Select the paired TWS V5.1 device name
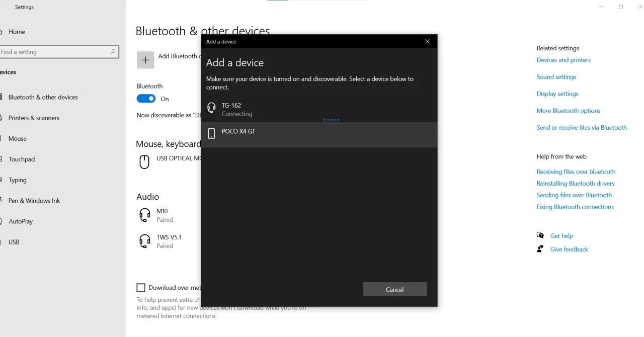Screen dimensions: 644x337 coord(169,237)
